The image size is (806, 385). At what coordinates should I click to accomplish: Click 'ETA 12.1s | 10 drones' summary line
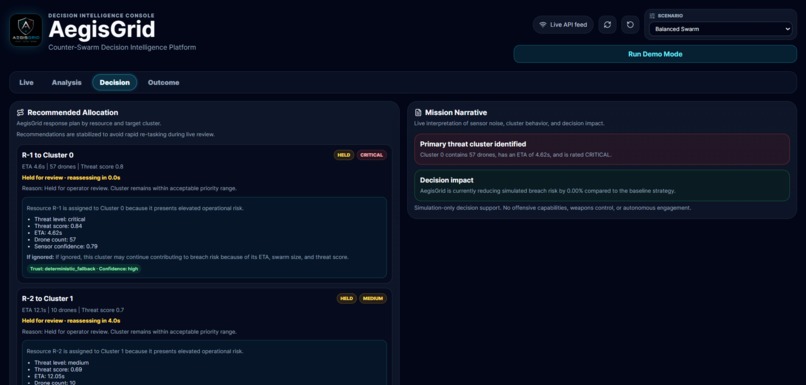coord(73,310)
